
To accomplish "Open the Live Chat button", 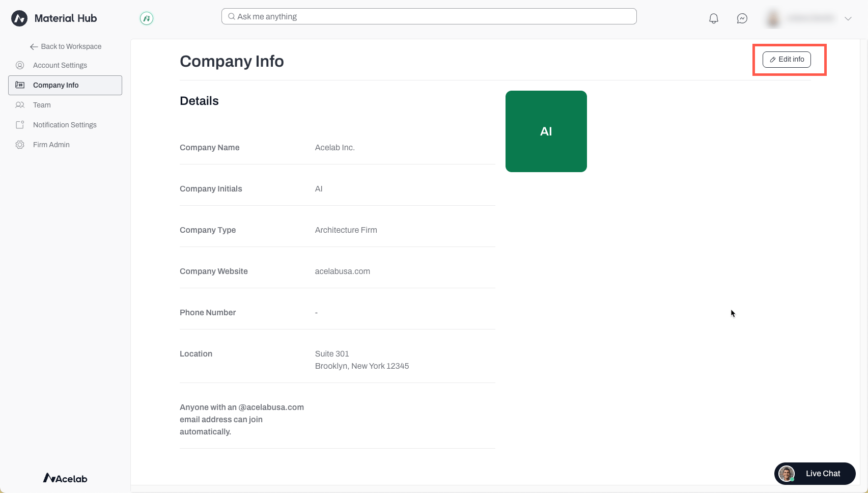I will [815, 474].
